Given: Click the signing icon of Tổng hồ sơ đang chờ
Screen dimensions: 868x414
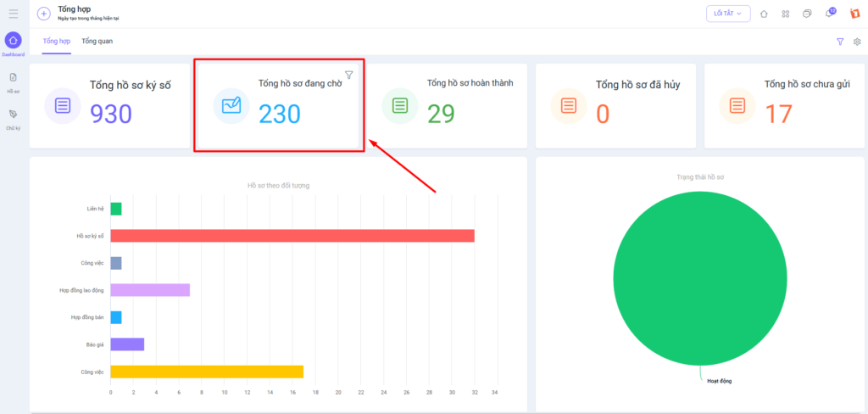Looking at the screenshot, I should pyautogui.click(x=231, y=105).
